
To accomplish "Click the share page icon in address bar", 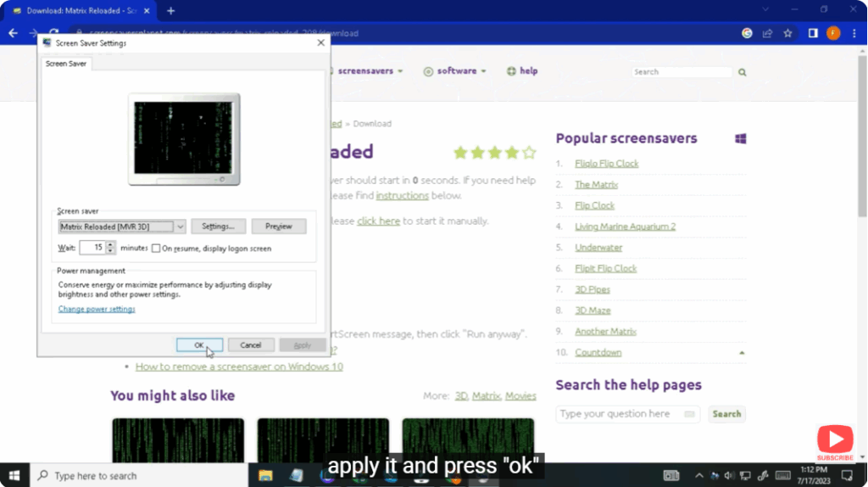I will 767,33.
